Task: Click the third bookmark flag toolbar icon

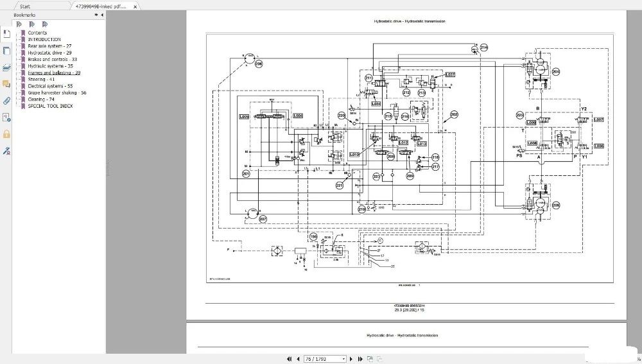Action: click(x=45, y=24)
